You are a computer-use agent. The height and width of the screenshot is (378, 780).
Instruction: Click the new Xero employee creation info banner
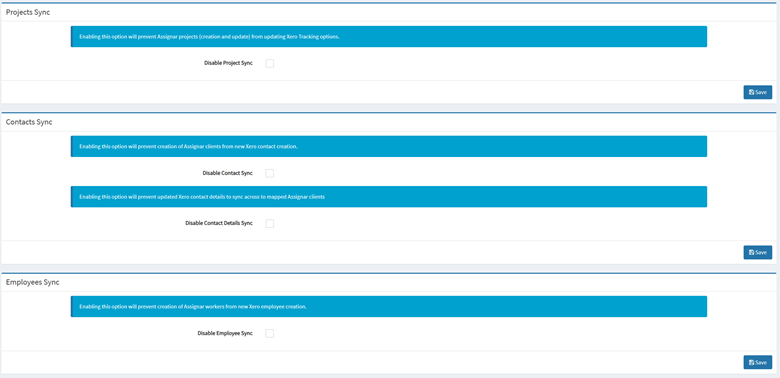389,307
